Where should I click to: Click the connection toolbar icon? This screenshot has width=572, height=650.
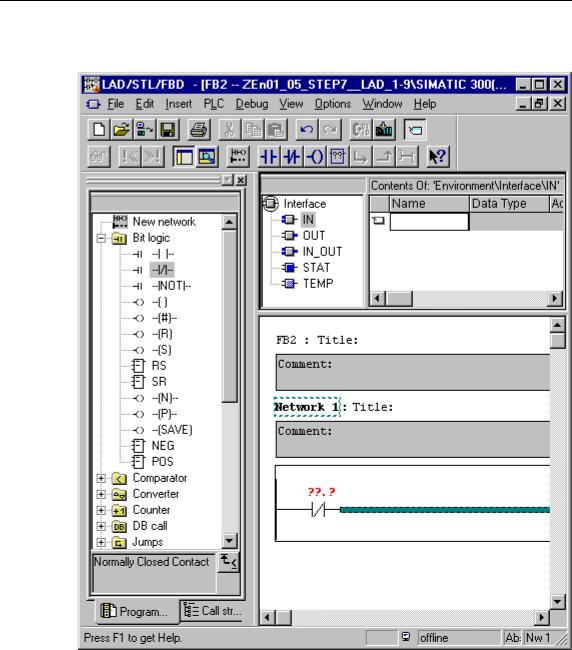407,157
